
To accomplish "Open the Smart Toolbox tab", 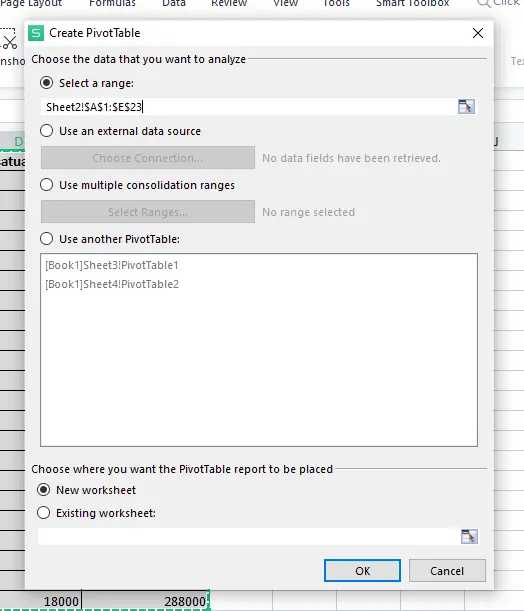I will click(x=413, y=3).
